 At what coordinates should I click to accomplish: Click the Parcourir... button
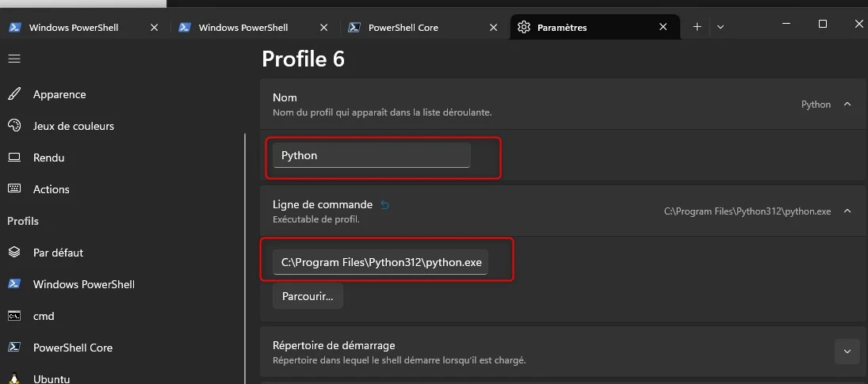point(308,296)
